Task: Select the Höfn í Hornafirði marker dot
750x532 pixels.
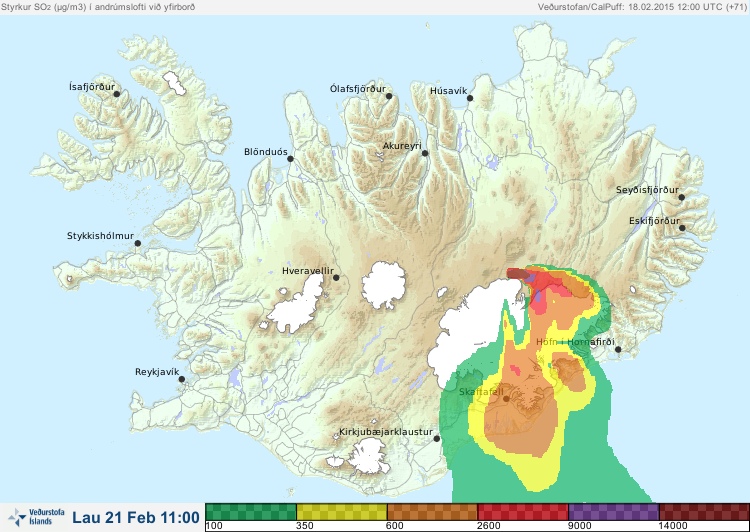Action: (x=618, y=349)
